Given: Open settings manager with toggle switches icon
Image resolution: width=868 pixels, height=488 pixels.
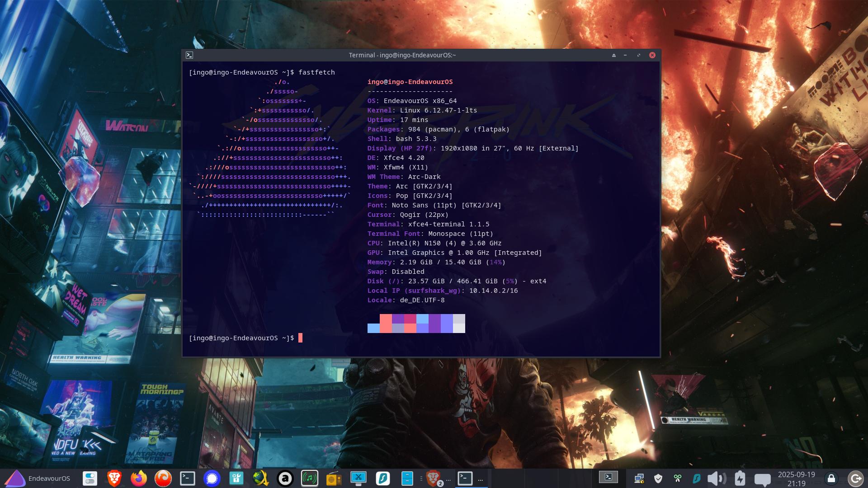Looking at the screenshot, I should pos(90,479).
